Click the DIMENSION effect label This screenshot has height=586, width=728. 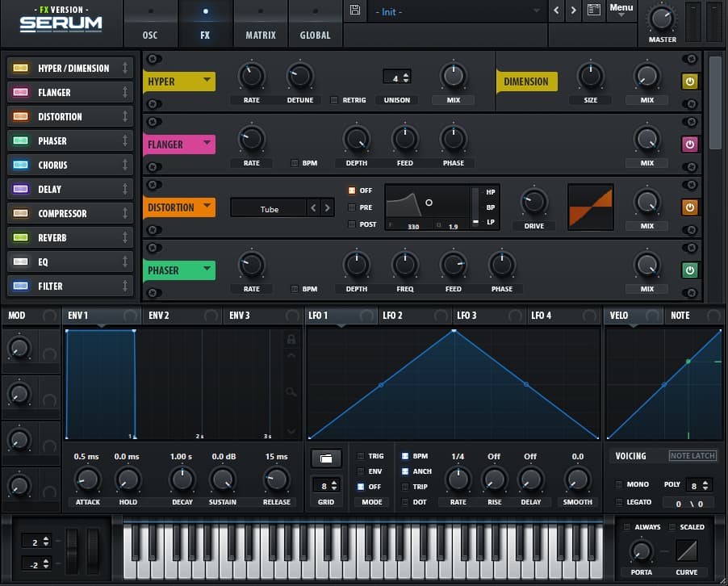click(526, 82)
